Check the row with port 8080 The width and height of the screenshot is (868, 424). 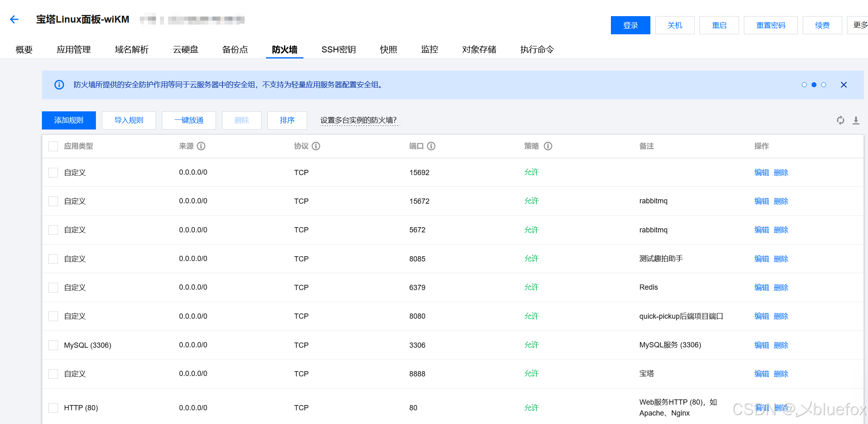pyautogui.click(x=53, y=316)
